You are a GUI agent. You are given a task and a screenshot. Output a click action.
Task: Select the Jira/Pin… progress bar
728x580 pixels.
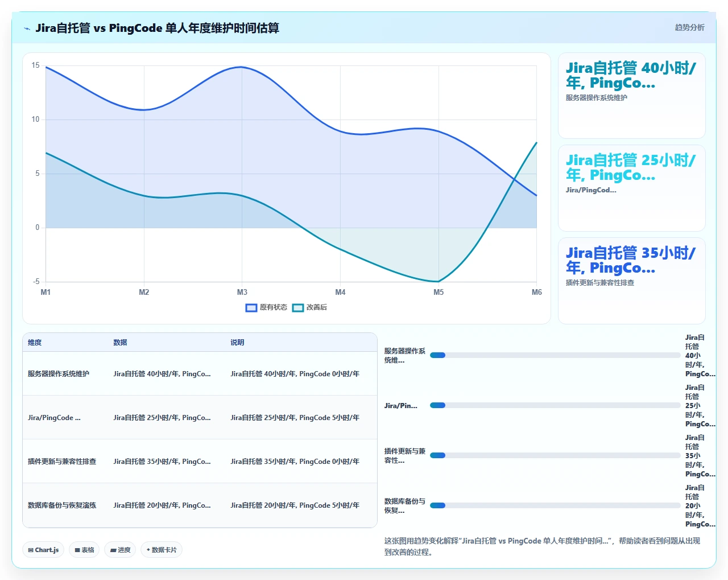click(x=555, y=405)
